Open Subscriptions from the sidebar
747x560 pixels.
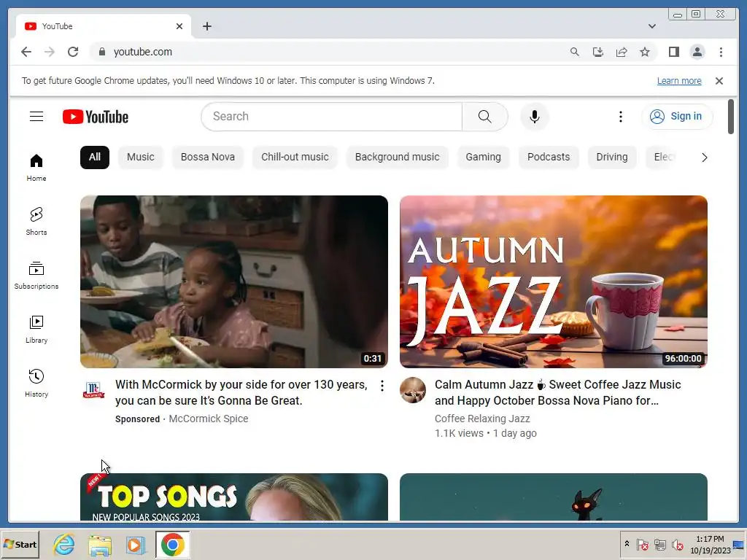click(36, 276)
